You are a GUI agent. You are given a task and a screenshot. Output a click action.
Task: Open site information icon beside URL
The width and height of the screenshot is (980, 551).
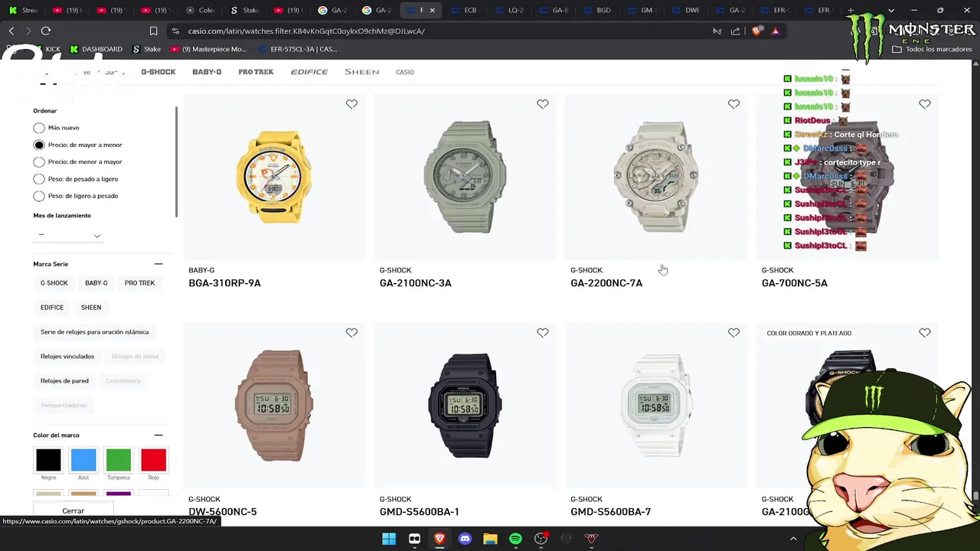175,31
